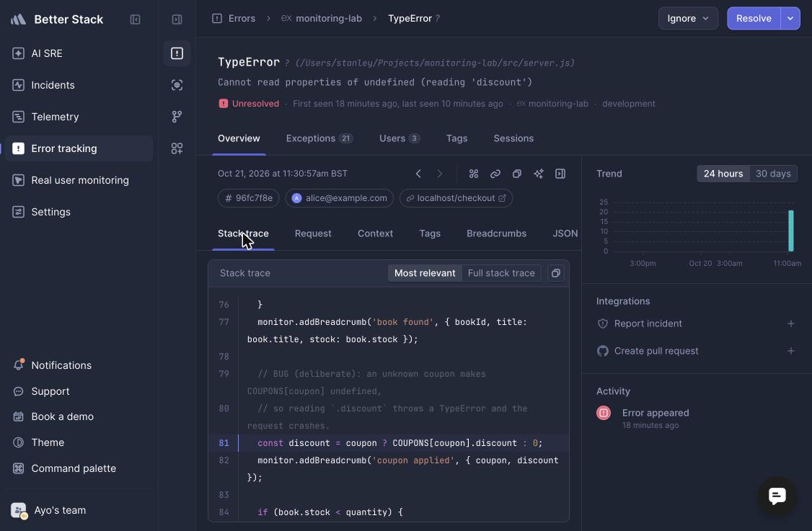Click the add-apps grid icon in the icon rail
The image size is (812, 531).
point(177,148)
